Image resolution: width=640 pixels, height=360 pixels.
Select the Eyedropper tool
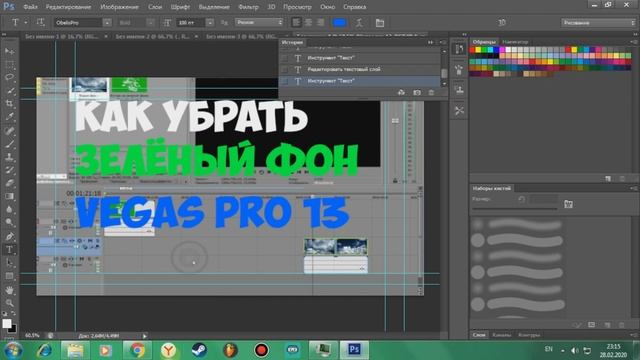click(9, 117)
